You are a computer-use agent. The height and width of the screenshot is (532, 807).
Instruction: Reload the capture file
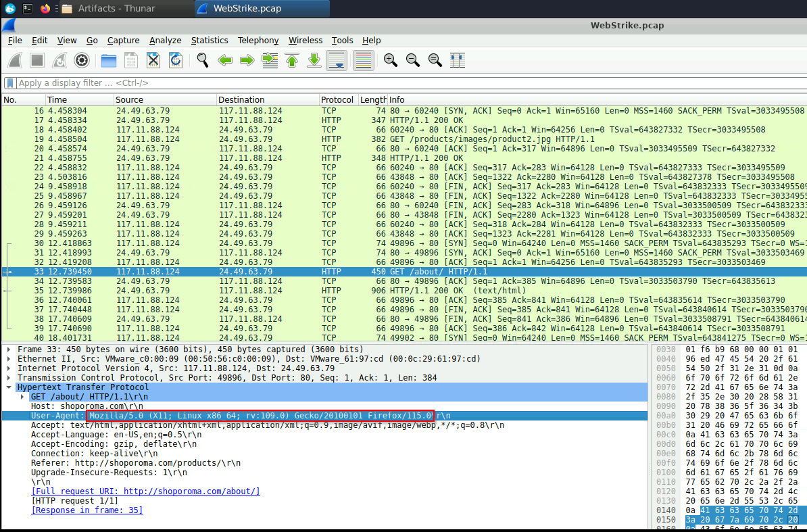pos(176,60)
